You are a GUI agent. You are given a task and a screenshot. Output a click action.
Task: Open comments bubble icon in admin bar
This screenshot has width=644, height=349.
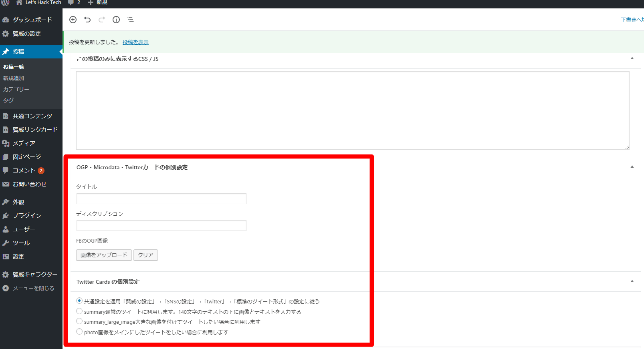[71, 2]
